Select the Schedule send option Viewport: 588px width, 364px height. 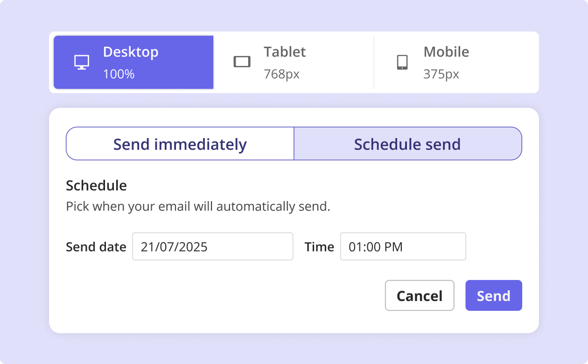click(407, 144)
